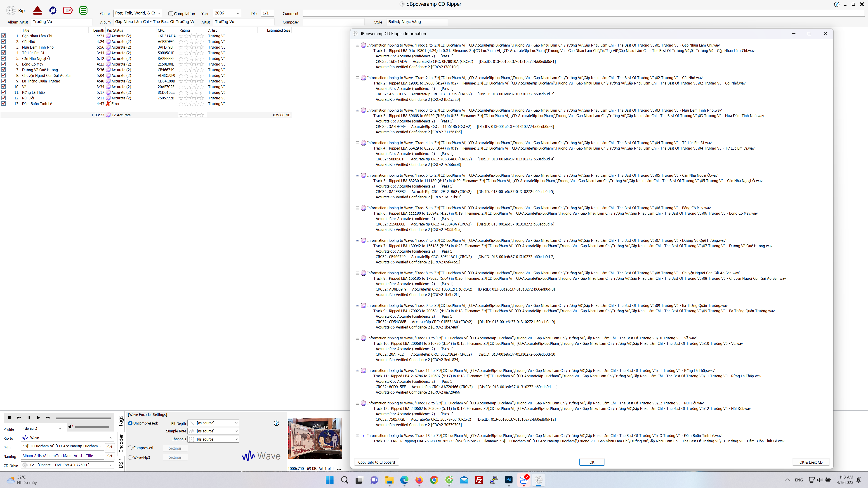Viewport: 868px width, 488px height.
Task: Pause audio playback
Action: point(29,418)
